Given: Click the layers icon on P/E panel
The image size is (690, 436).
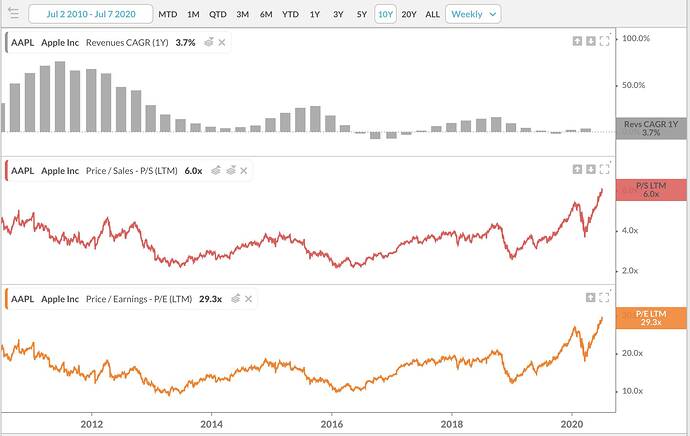Looking at the screenshot, I should coord(236,299).
